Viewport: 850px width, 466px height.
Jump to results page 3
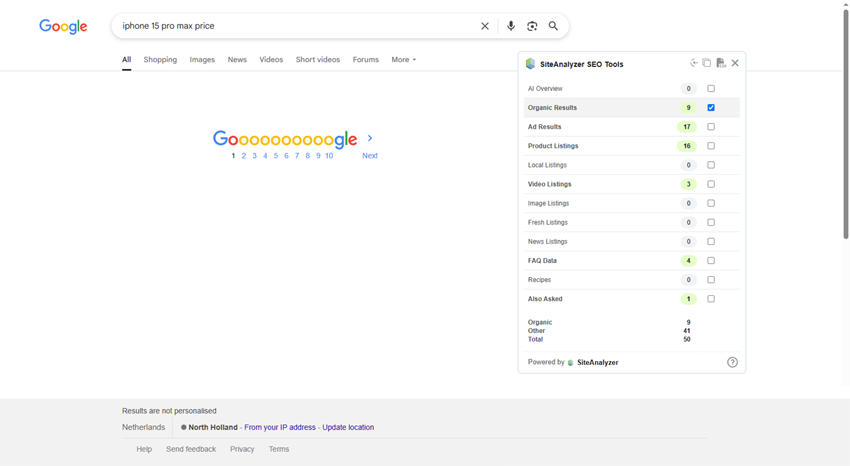(x=254, y=156)
